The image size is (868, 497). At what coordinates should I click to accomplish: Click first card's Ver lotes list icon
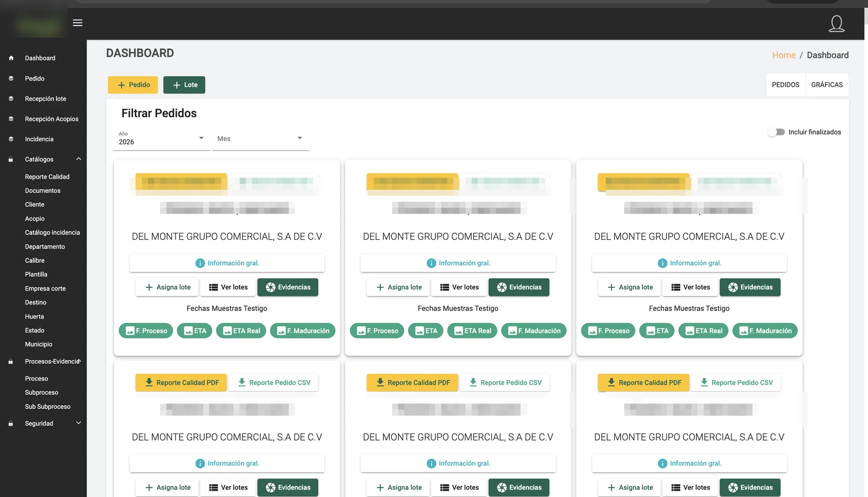click(213, 287)
